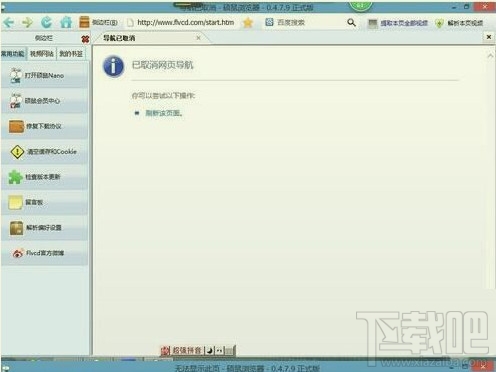Click the 百度搜索 search box
The height and width of the screenshot is (372, 496).
(305, 22)
